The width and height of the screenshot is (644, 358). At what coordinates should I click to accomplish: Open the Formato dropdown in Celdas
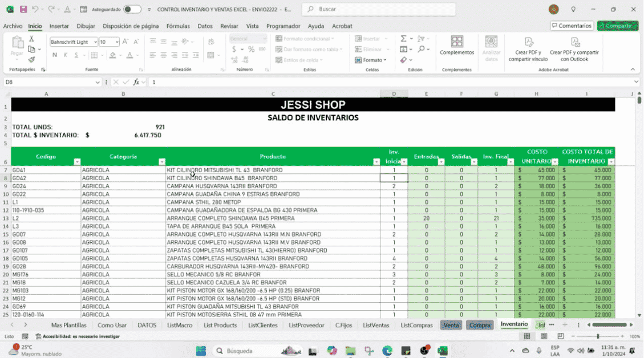(371, 60)
